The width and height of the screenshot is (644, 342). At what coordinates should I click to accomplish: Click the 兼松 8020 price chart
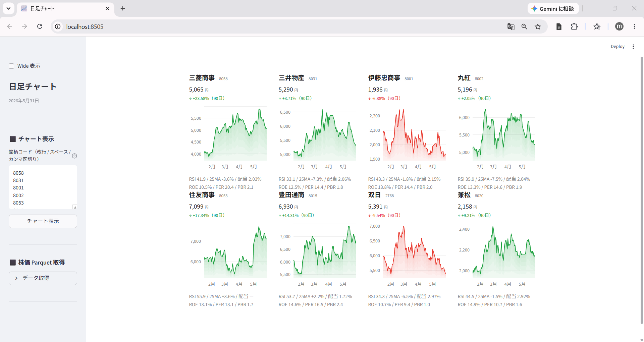(496, 255)
